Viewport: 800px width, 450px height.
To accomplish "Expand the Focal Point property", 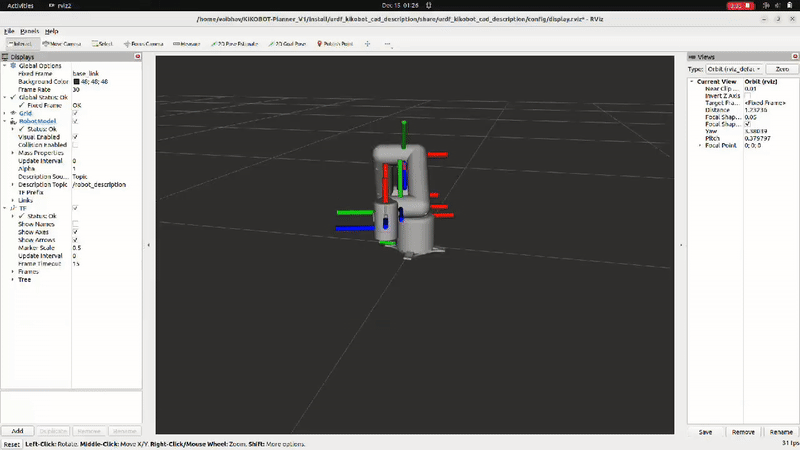I will pos(700,145).
